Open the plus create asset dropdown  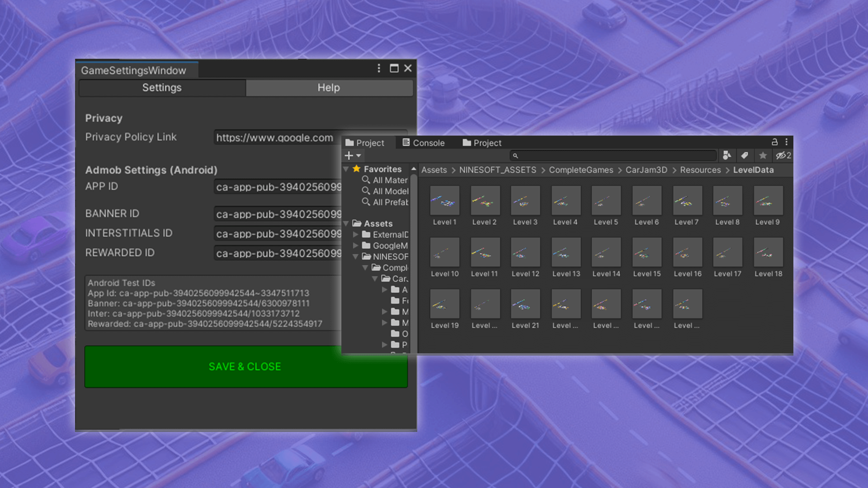[353, 155]
